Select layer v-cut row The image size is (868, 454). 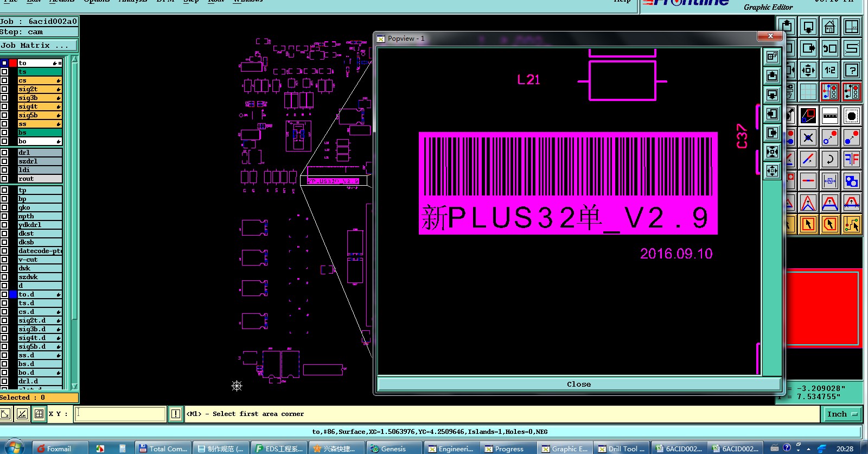coord(40,260)
